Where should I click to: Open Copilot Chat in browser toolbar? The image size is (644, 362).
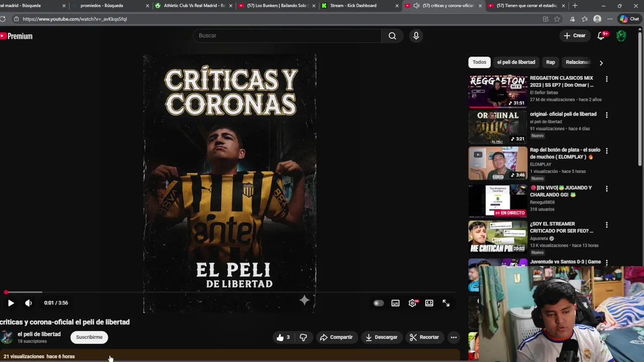pos(629,19)
